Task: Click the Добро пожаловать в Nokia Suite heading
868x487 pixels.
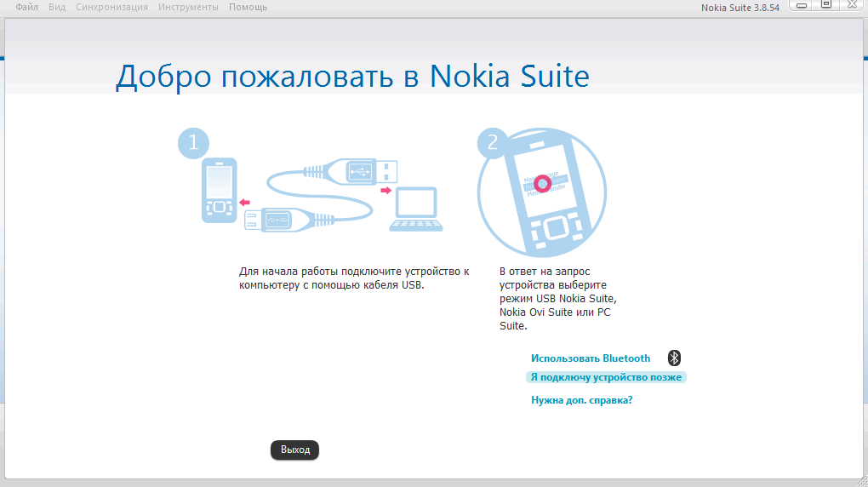Action: pos(352,76)
